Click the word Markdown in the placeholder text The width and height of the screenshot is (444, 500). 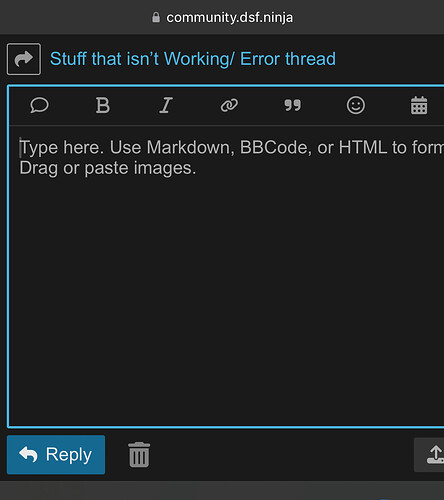tap(190, 147)
